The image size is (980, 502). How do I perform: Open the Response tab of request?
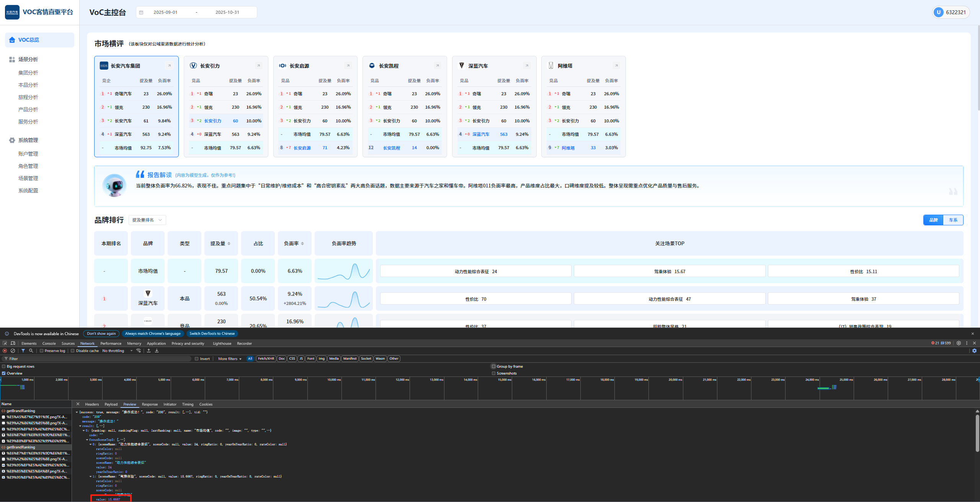149,404
